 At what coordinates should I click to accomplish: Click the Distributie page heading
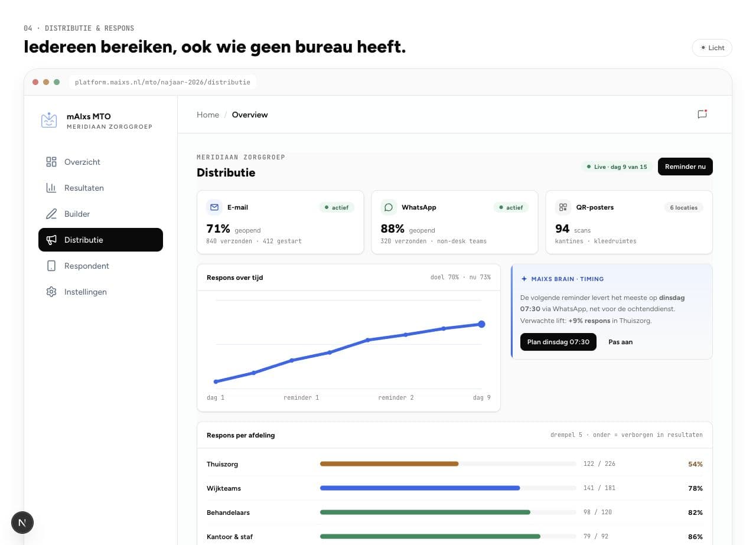(226, 172)
